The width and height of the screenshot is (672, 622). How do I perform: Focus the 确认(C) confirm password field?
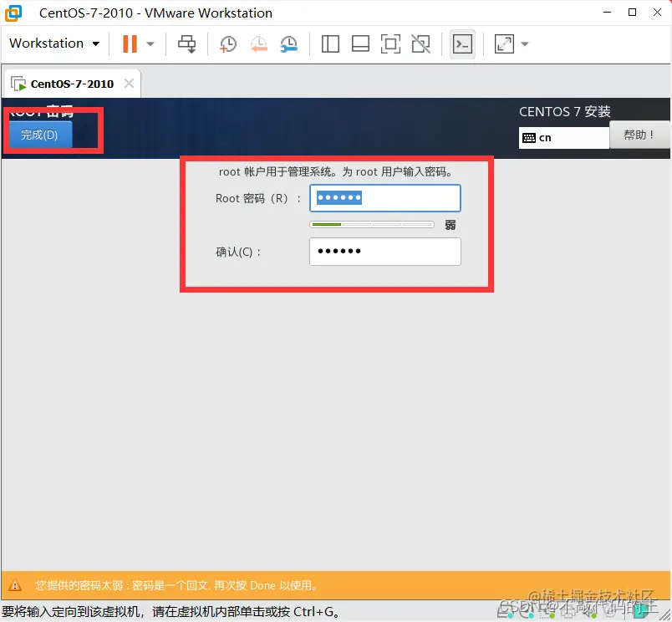(384, 252)
